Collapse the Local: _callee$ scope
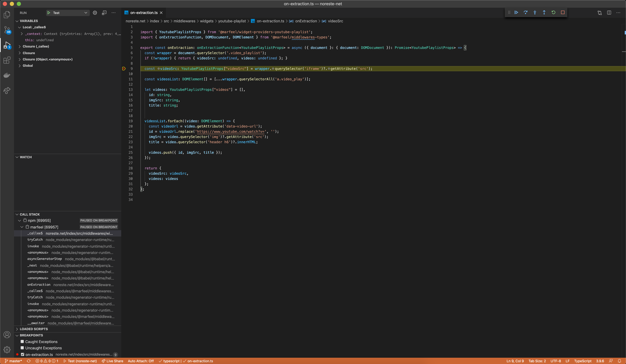This screenshot has width=626, height=364. coord(20,27)
